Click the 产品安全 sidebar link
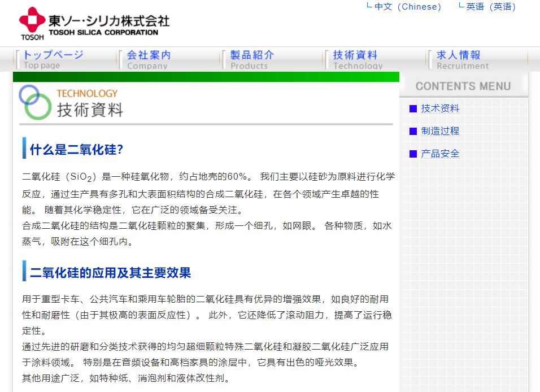This screenshot has height=392, width=540. (x=440, y=154)
